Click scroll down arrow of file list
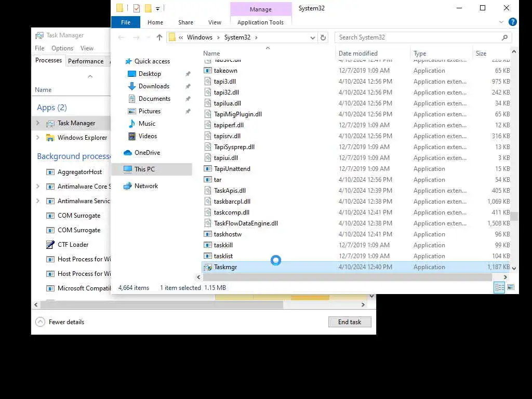Viewport: 532px width, 399px height. click(514, 268)
